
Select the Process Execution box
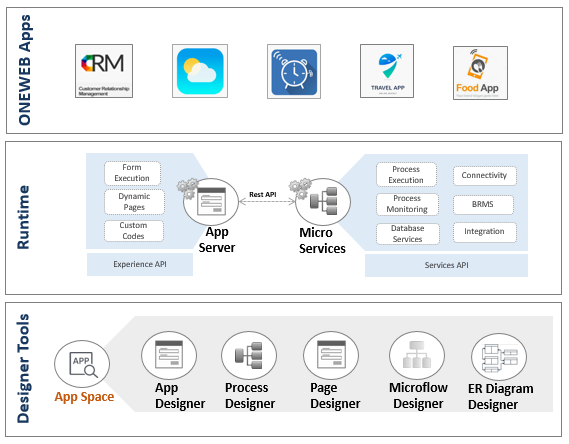click(406, 174)
